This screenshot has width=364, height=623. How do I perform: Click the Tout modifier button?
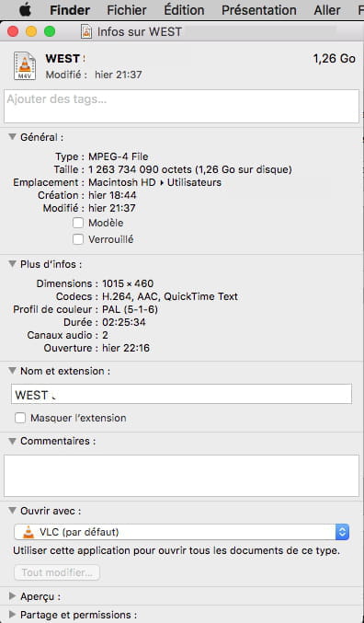click(57, 572)
